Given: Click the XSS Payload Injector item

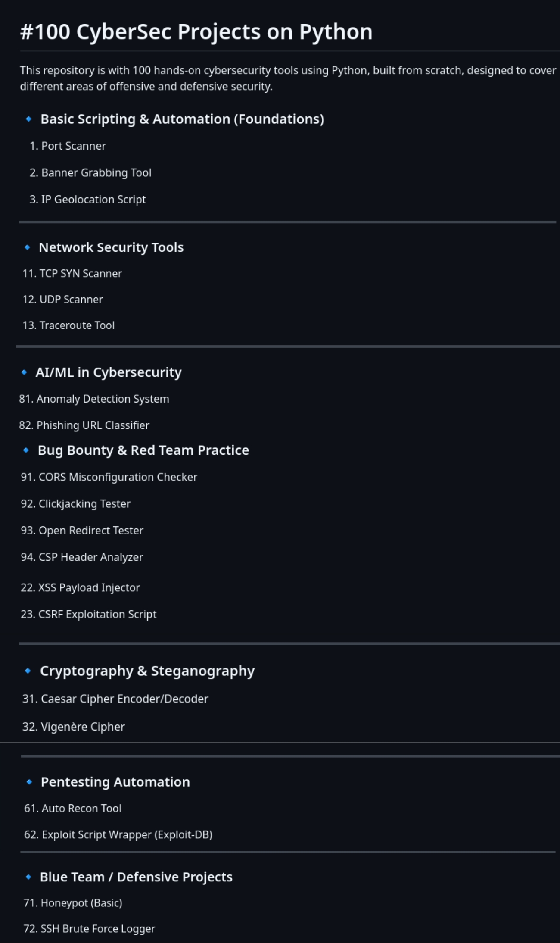Looking at the screenshot, I should tap(89, 588).
